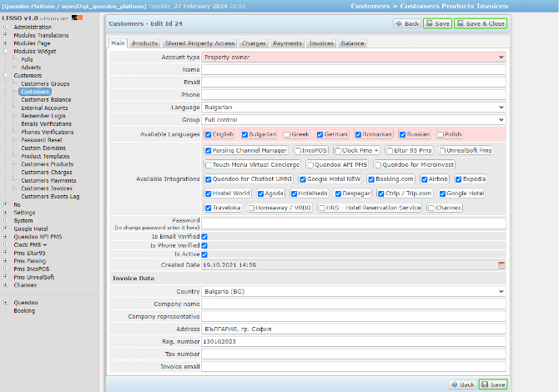
Task: Switch to the Products tab
Action: [x=145, y=43]
